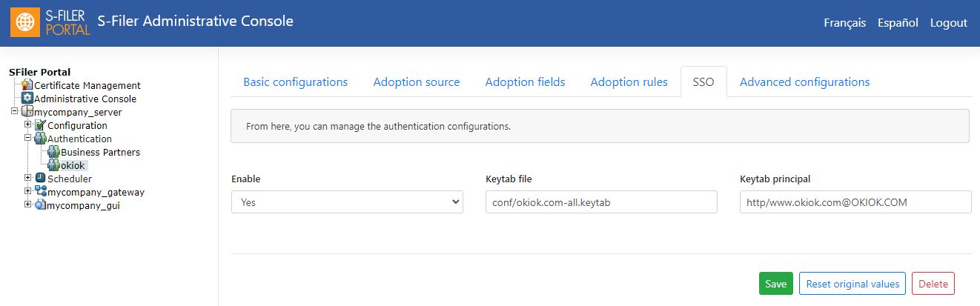Switch language to Français
Viewport: 980px width, 306px height.
tap(844, 23)
